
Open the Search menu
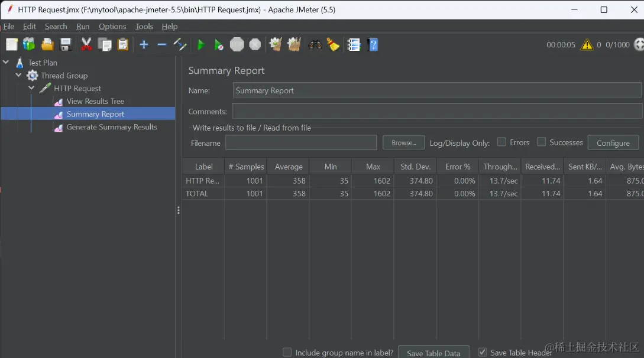[56, 26]
